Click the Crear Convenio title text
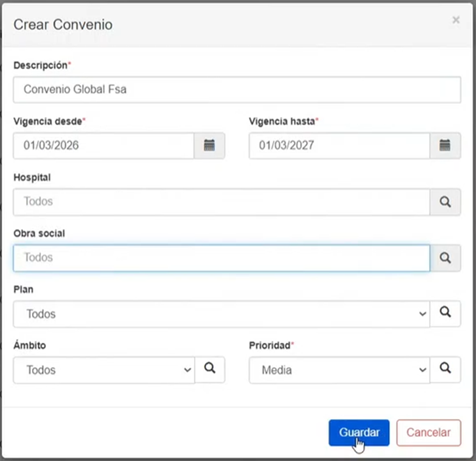The height and width of the screenshot is (461, 476). click(x=63, y=25)
